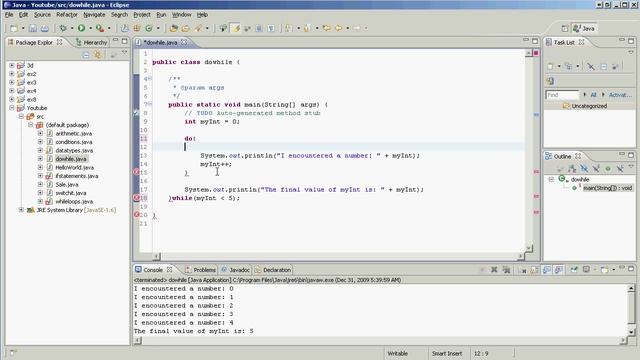Screen dimensions: 640x360
Task: Toggle Hide Static Members in the Outline
Action: [596, 168]
